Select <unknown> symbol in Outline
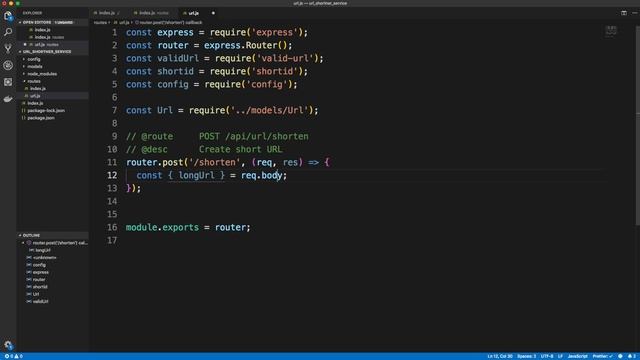Image resolution: width=640 pixels, height=360 pixels. tap(45, 258)
